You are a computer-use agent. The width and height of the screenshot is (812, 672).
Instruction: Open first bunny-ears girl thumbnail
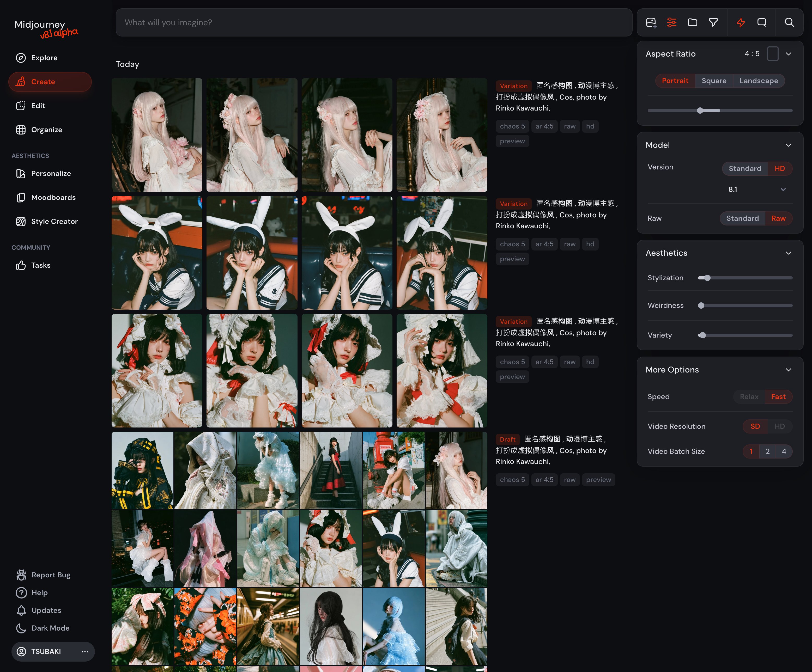[x=157, y=253]
